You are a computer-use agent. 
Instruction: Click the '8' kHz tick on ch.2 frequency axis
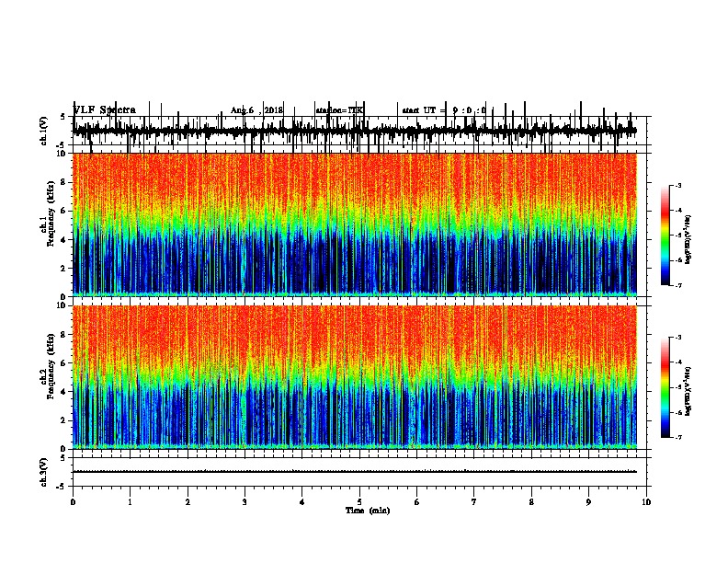point(64,335)
